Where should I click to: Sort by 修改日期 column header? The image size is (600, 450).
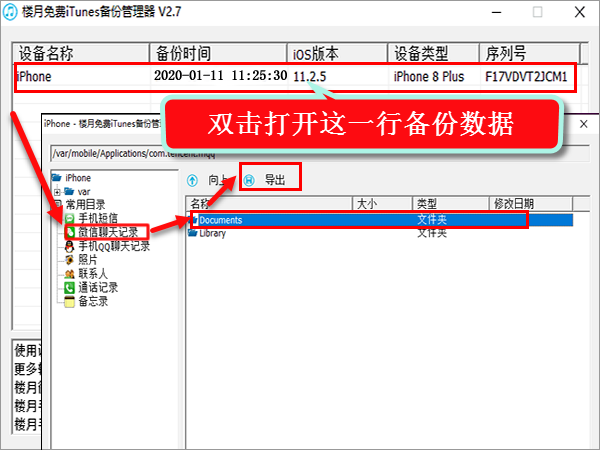point(531,204)
